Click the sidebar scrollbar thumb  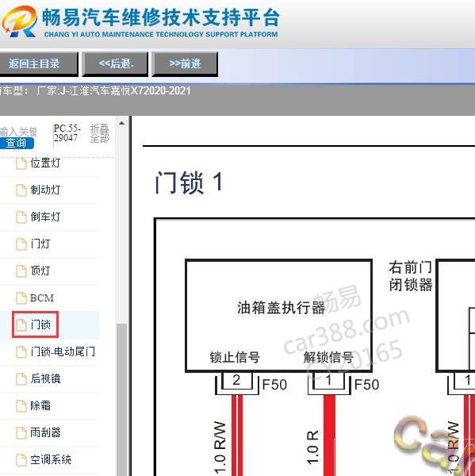click(x=121, y=399)
